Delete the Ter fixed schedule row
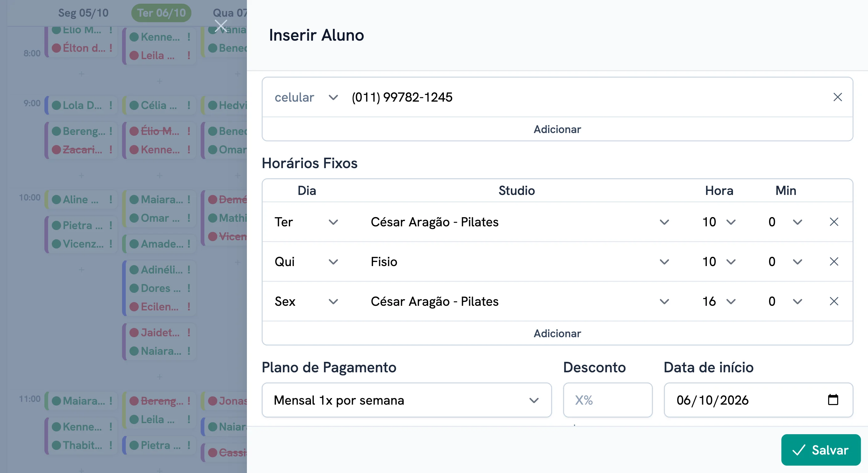 tap(833, 222)
